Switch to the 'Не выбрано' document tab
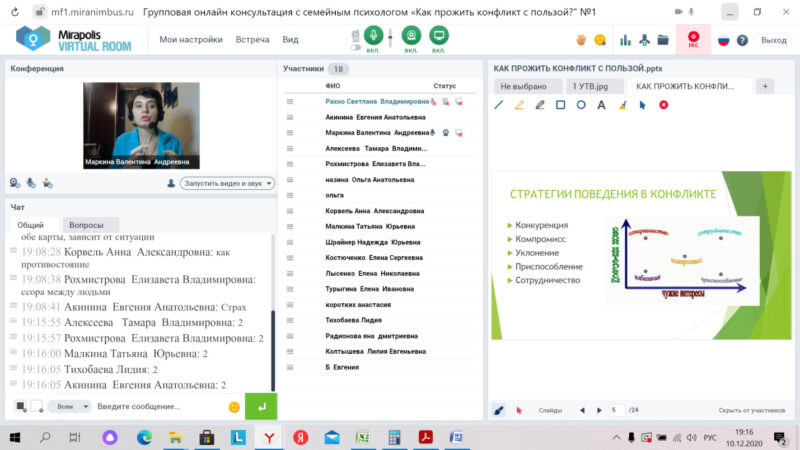 pyautogui.click(x=528, y=86)
